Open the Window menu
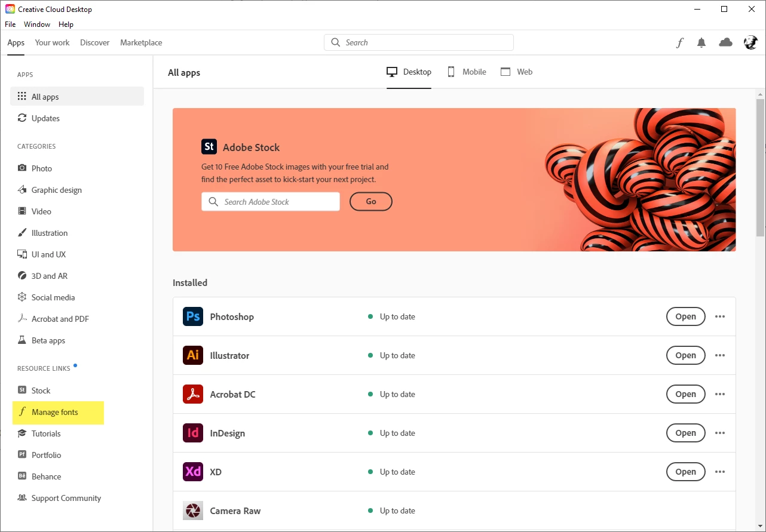Screen dimensions: 766x532 click(37, 24)
